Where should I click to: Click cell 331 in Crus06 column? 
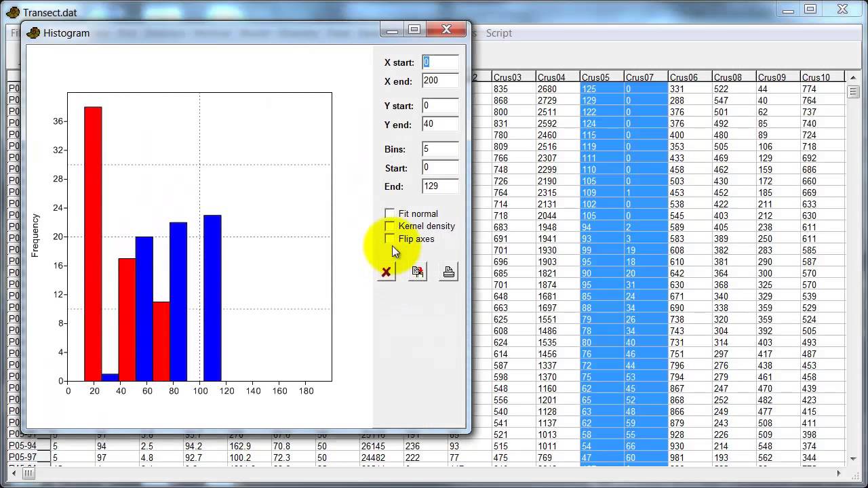[x=690, y=89]
